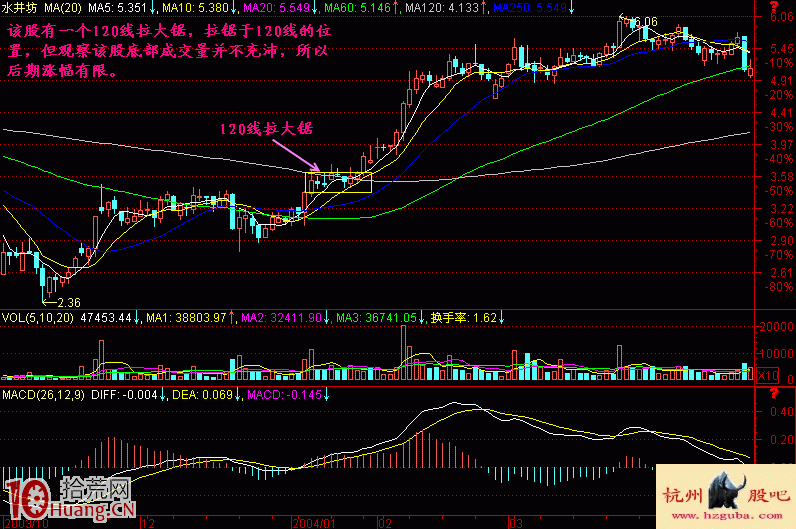The height and width of the screenshot is (529, 796).
Task: Click the 3.58 price axis label
Action: click(781, 177)
